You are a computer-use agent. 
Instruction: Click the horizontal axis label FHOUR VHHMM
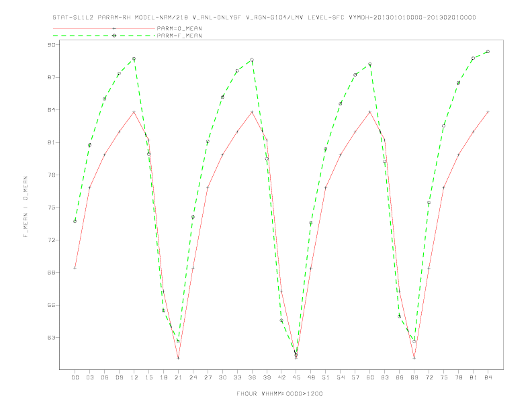(279, 394)
